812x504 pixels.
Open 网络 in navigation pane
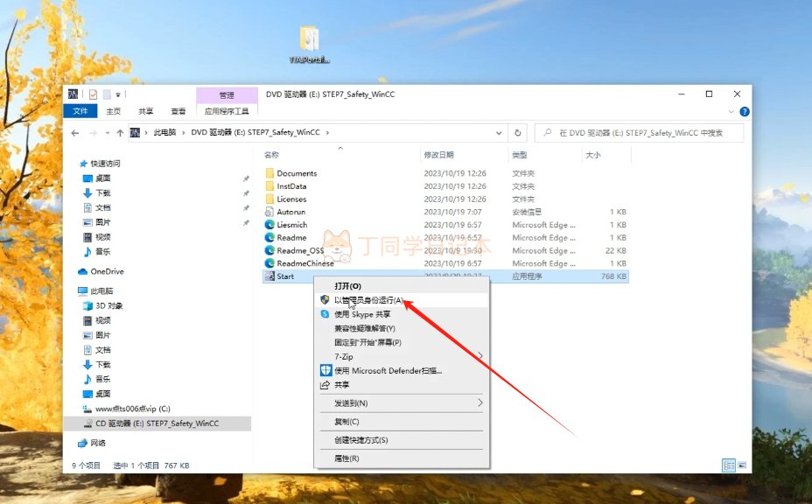click(97, 443)
